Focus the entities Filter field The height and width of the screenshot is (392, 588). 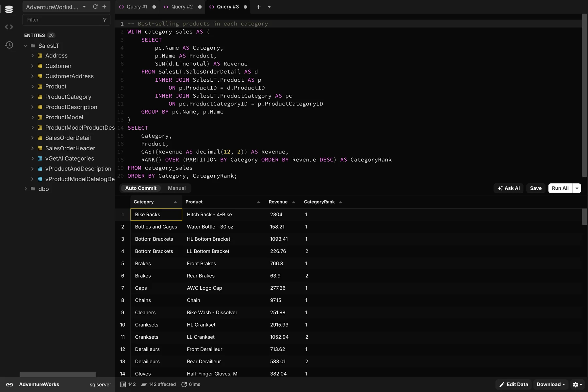pos(66,20)
